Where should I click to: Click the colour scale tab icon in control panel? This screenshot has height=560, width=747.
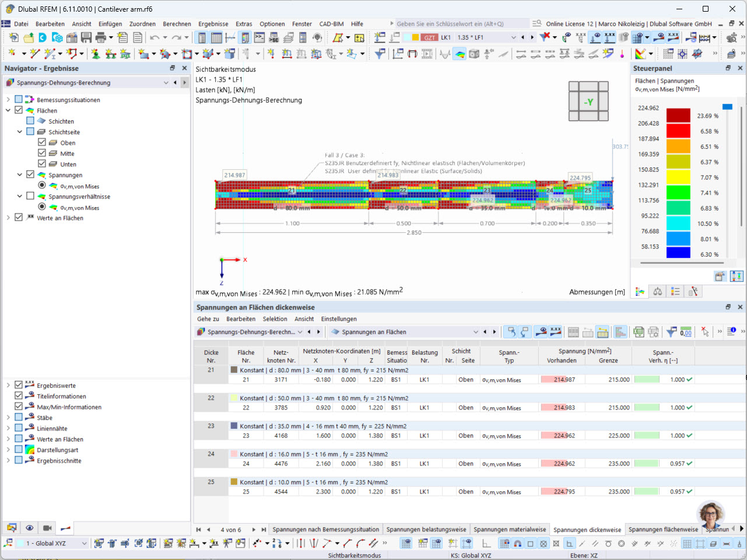click(x=640, y=291)
